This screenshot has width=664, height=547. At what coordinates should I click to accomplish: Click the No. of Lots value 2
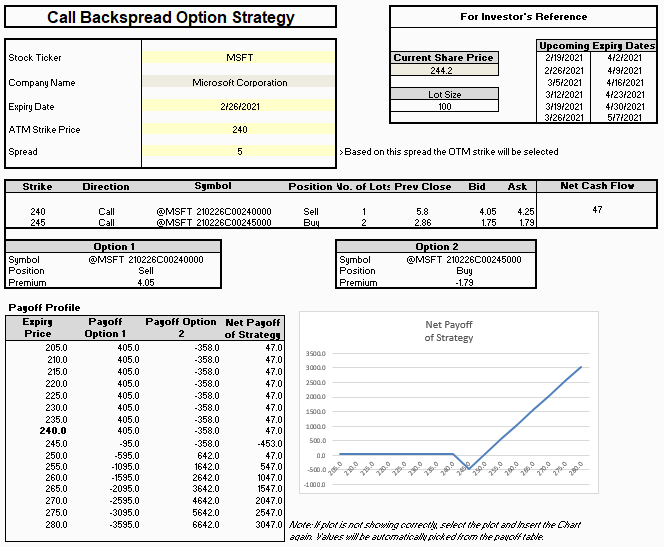coord(364,222)
